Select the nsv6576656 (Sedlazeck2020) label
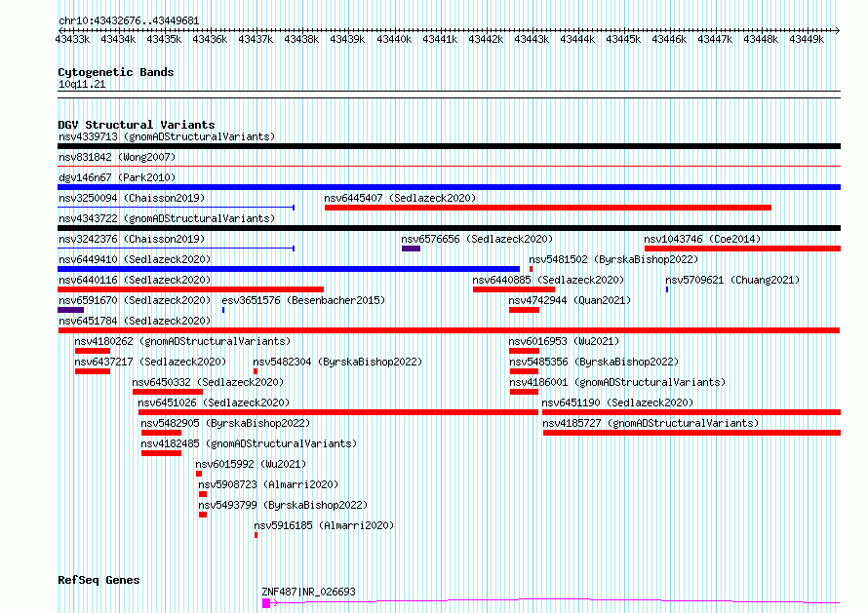The image size is (868, 613). coord(477,239)
